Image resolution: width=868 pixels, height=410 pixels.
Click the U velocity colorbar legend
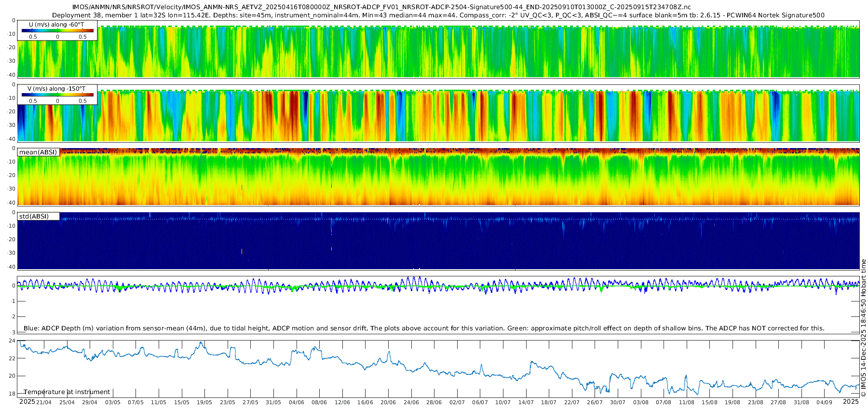point(57,30)
